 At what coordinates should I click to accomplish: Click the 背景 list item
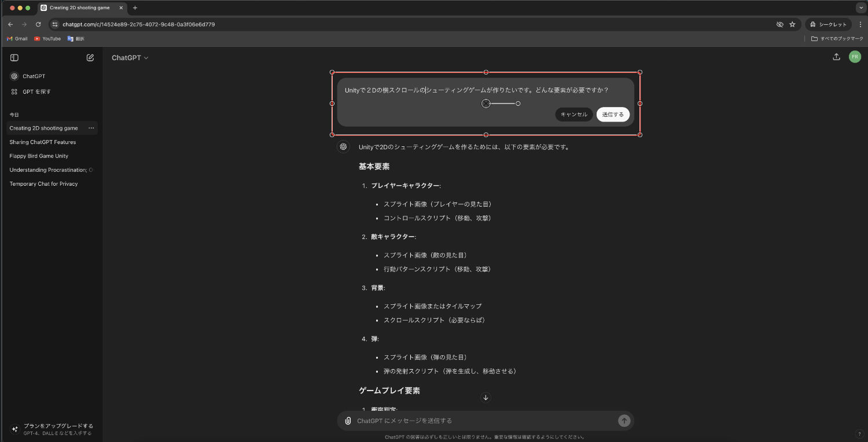(378, 288)
